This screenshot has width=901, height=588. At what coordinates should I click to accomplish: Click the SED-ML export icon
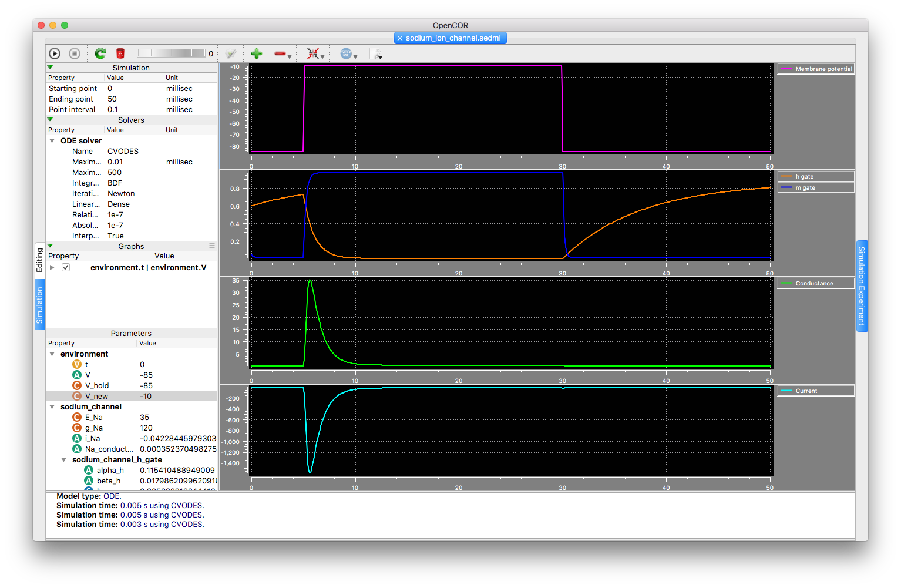(346, 53)
